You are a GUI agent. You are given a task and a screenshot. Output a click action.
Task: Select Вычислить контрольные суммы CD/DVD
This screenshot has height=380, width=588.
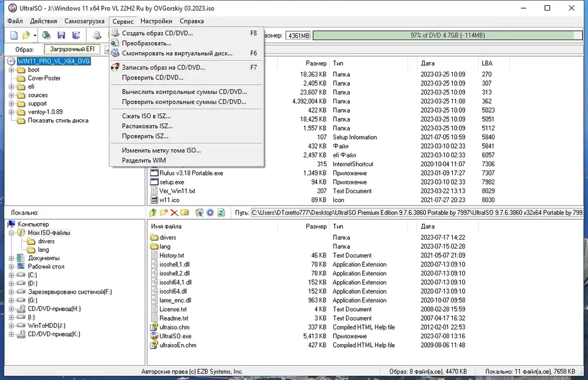coord(187,92)
